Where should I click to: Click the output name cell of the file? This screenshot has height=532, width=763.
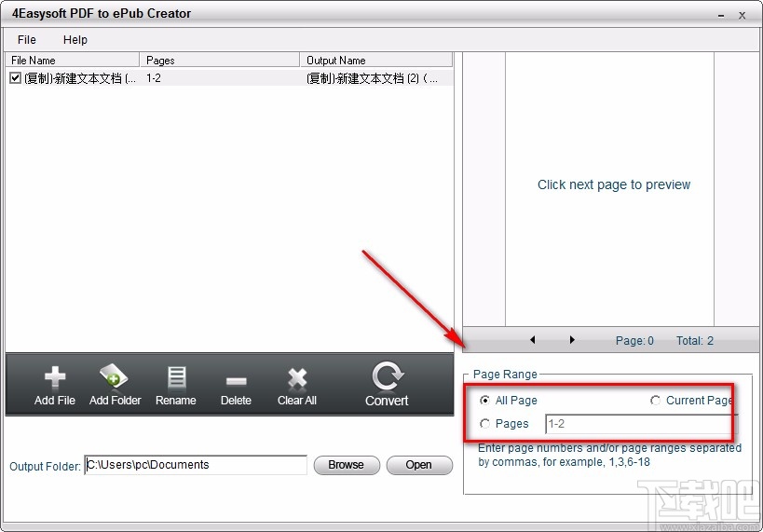pyautogui.click(x=373, y=78)
